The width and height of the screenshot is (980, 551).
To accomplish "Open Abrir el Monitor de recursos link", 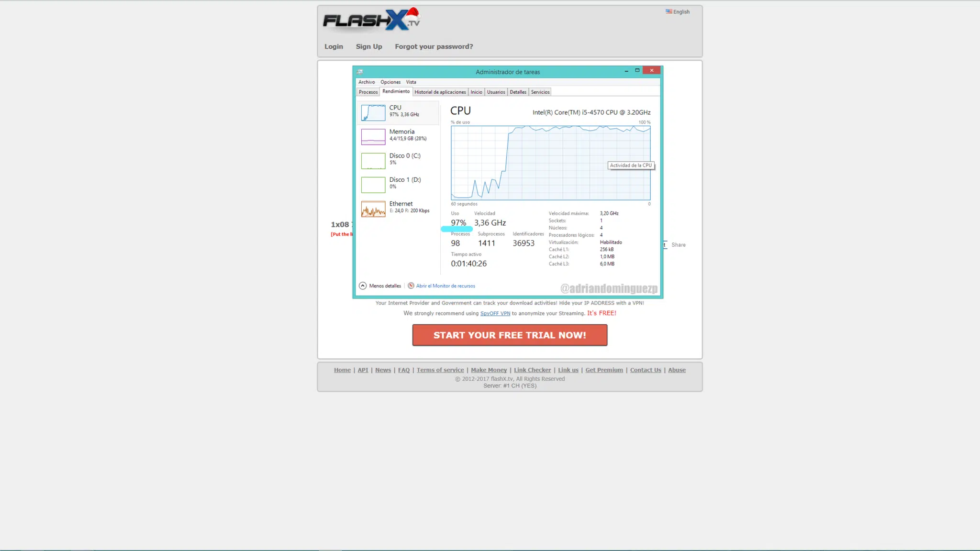I will coord(445,286).
